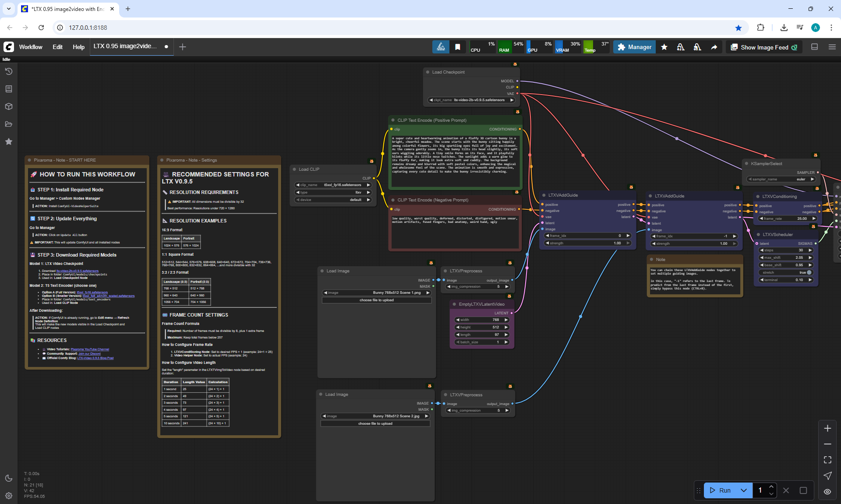Screen dimensions: 841x504
Task: Open the Edit menu
Action: click(57, 47)
